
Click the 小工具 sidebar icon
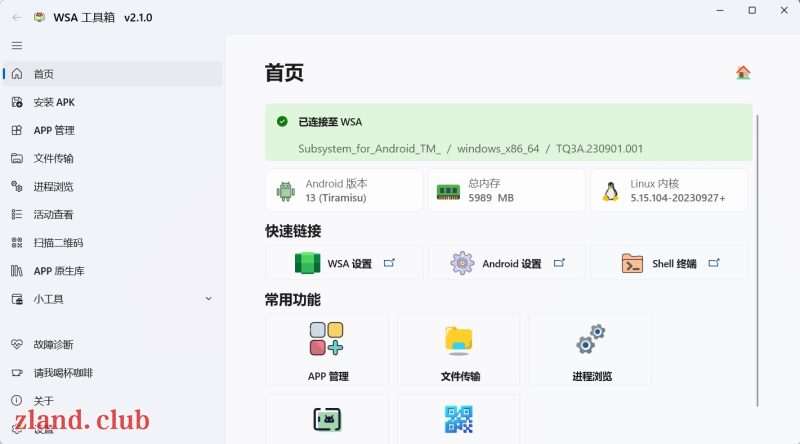(17, 299)
